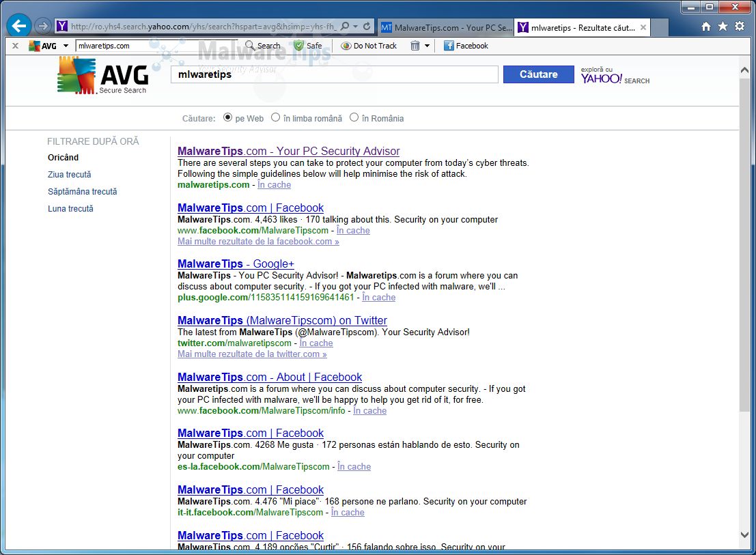Focus the AVG toolbar search field
The height and width of the screenshot is (555, 756).
(x=156, y=46)
